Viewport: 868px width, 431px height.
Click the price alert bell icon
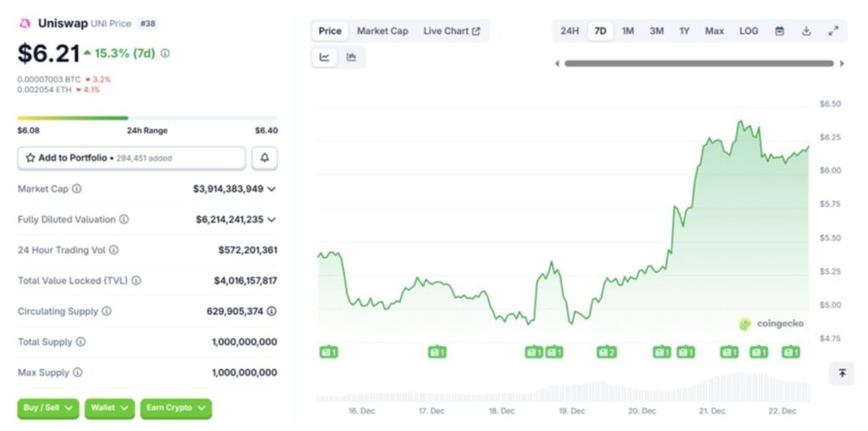pos(264,158)
